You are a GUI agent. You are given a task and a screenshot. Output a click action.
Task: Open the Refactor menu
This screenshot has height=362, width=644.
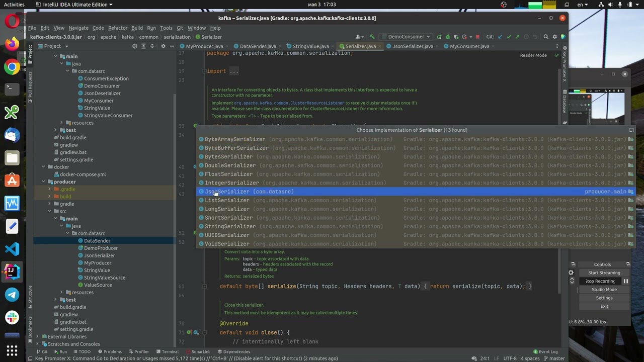[118, 28]
